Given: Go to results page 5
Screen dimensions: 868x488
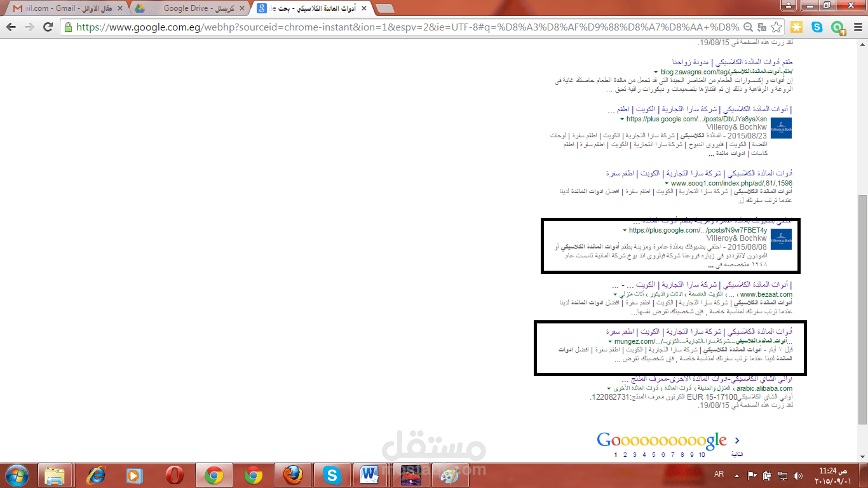Looking at the screenshot, I should click(654, 455).
